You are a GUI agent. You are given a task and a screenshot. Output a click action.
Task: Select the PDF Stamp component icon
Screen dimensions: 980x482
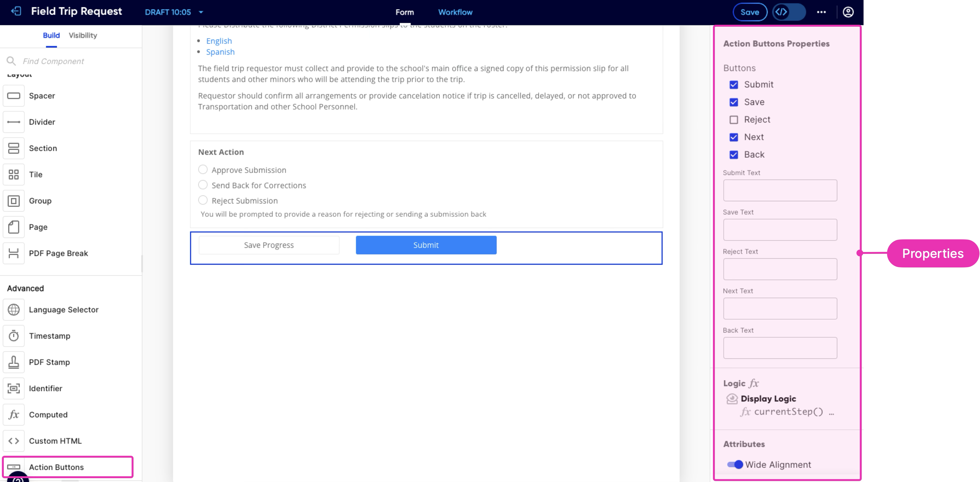point(14,362)
